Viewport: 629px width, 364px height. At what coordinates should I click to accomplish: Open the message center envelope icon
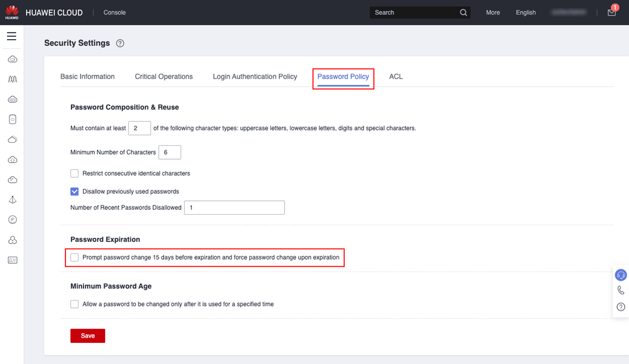(x=611, y=13)
